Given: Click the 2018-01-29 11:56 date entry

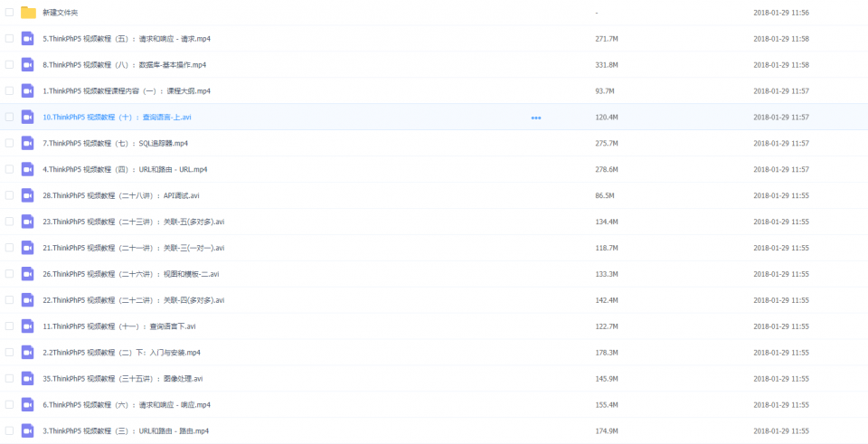Looking at the screenshot, I should click(x=781, y=12).
